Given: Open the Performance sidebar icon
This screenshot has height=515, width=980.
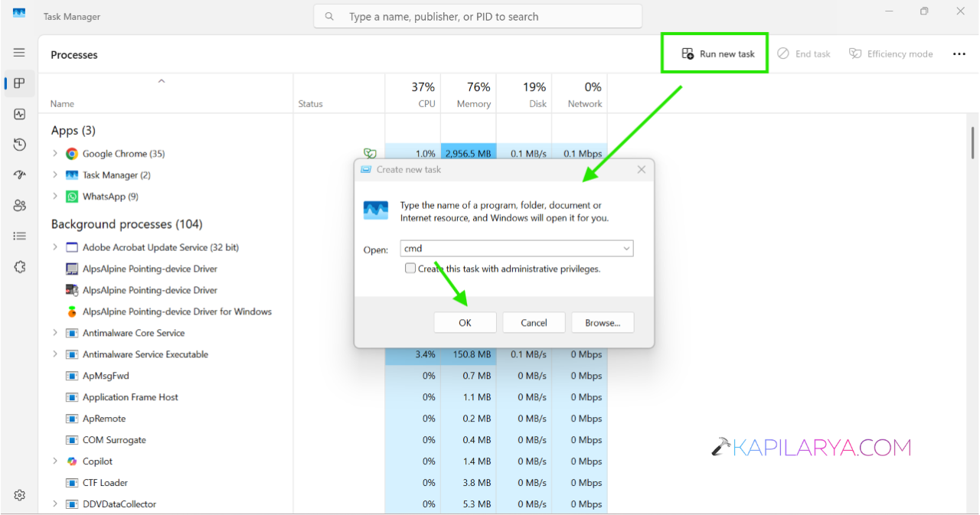Looking at the screenshot, I should point(20,114).
